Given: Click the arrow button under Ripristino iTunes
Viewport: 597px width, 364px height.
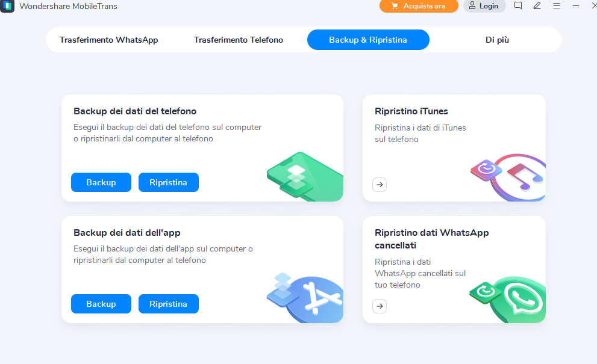Looking at the screenshot, I should [380, 185].
